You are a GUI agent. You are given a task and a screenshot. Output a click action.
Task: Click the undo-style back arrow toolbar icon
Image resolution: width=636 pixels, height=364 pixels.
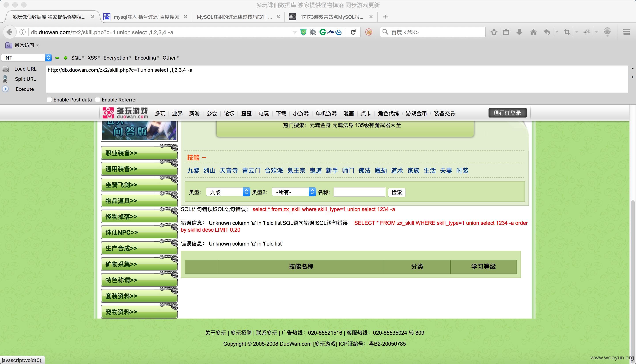pos(547,32)
